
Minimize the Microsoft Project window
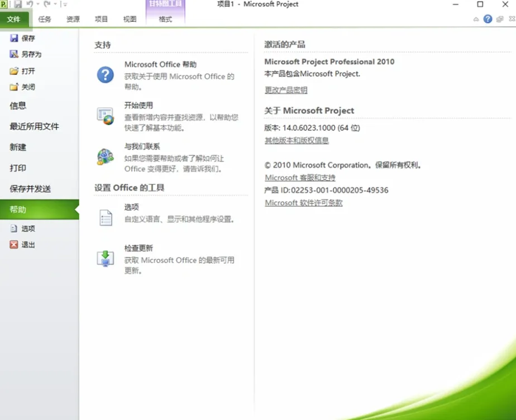point(456,4)
